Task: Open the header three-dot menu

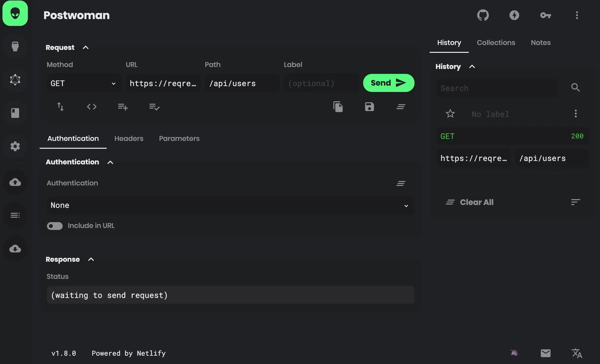Action: click(x=577, y=15)
